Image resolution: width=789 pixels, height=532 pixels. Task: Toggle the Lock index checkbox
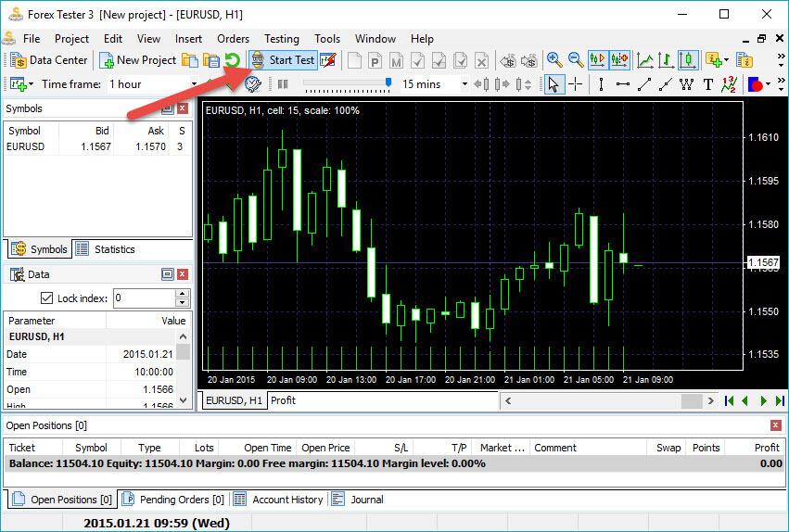pos(47,298)
